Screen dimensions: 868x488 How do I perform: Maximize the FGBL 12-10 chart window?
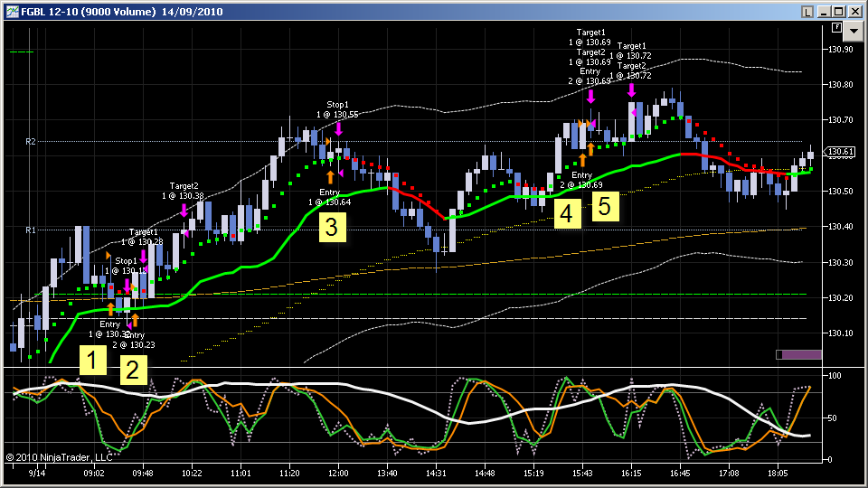pos(839,12)
